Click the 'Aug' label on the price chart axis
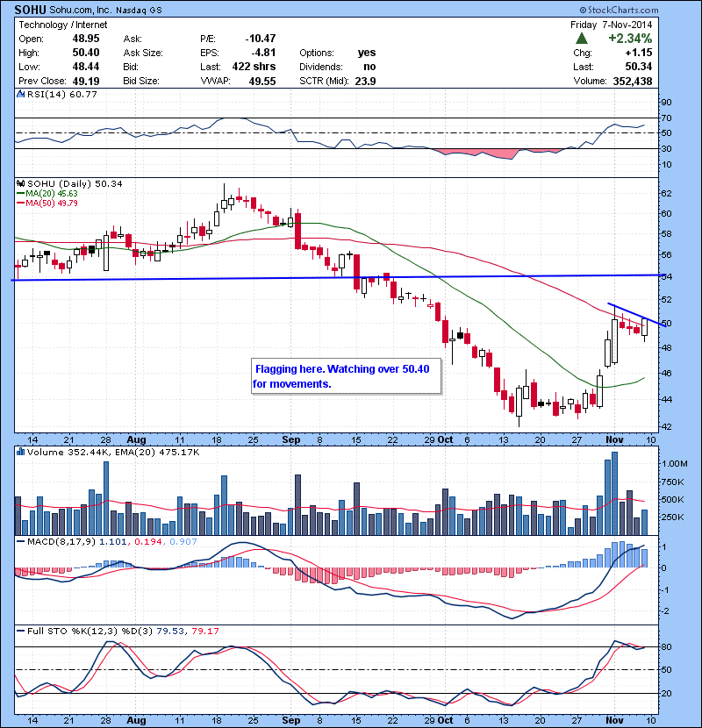Screen dimensions: 702x728 pyautogui.click(x=136, y=439)
